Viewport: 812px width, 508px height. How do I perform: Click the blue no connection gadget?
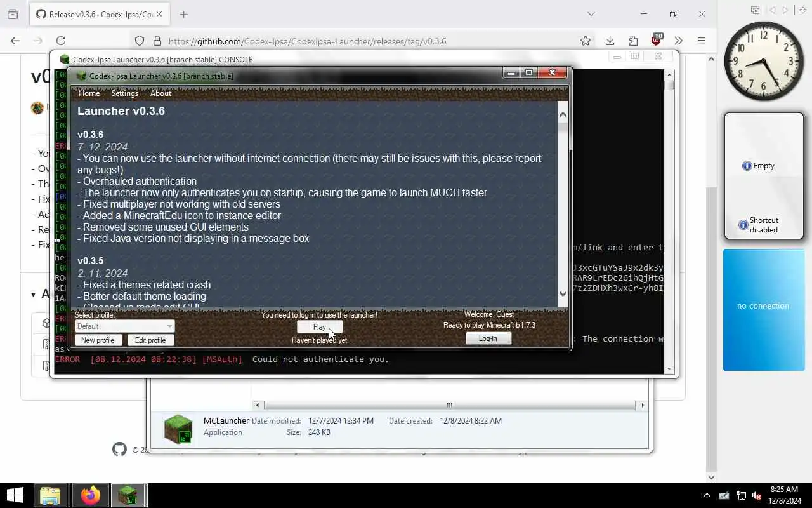pyautogui.click(x=764, y=310)
